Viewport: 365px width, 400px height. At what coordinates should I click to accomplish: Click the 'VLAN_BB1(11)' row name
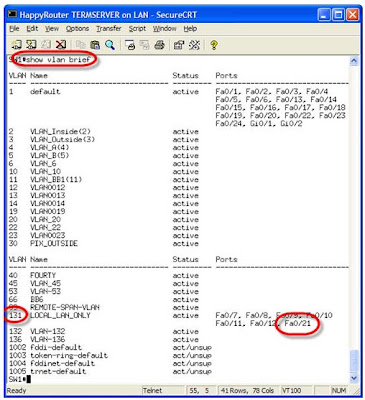click(56, 179)
